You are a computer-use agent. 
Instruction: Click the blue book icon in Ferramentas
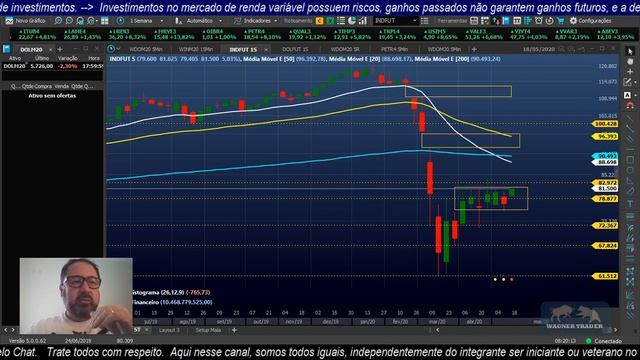(506, 20)
